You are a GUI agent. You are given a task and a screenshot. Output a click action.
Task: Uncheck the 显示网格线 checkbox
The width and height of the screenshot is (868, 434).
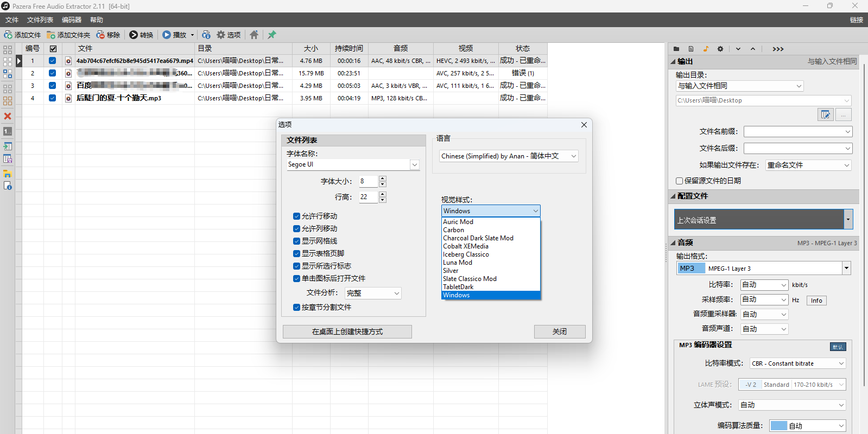[296, 241]
